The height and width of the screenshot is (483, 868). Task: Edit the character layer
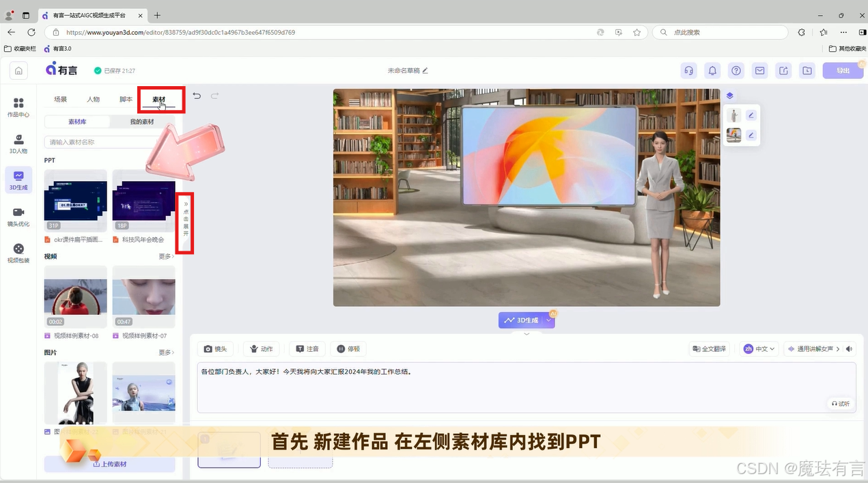point(751,115)
